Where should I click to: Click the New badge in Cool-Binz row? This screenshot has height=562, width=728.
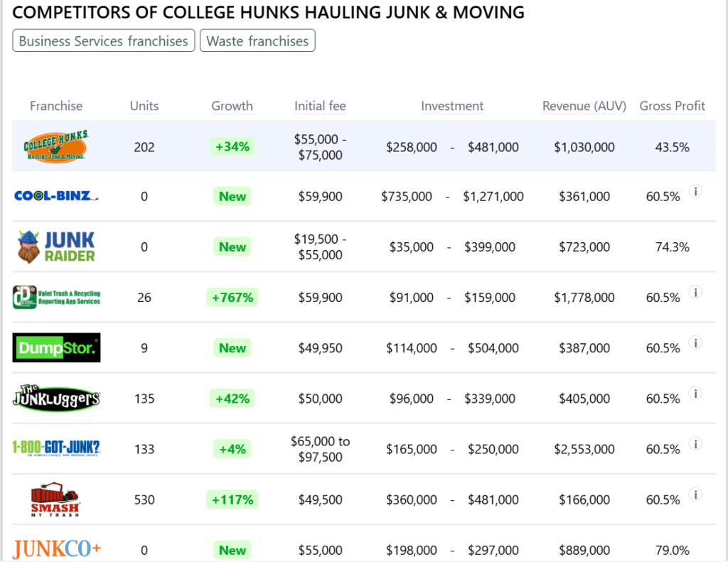click(232, 196)
